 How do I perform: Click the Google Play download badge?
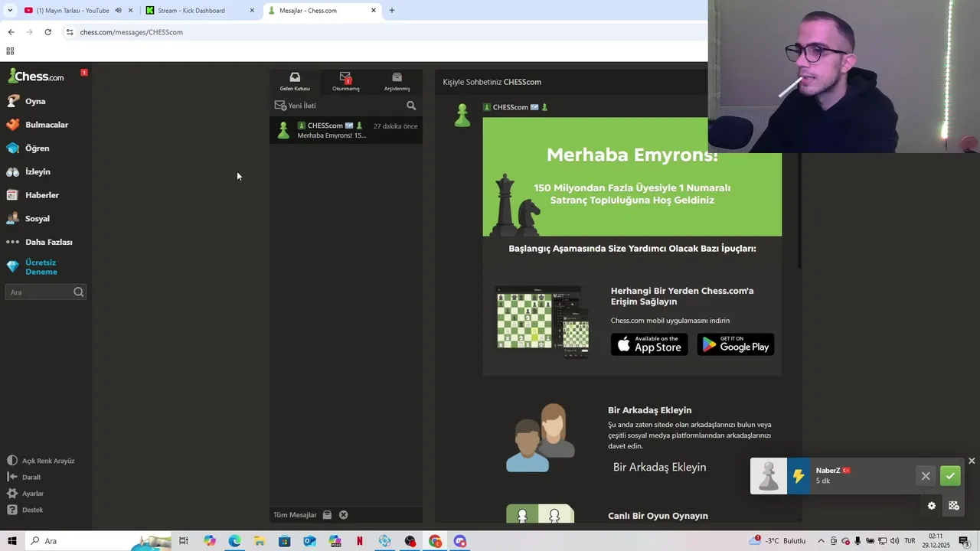click(x=736, y=344)
